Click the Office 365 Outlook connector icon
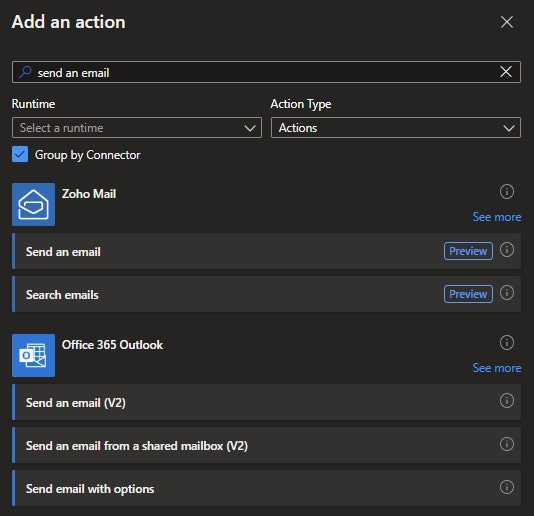The image size is (534, 516). [33, 355]
